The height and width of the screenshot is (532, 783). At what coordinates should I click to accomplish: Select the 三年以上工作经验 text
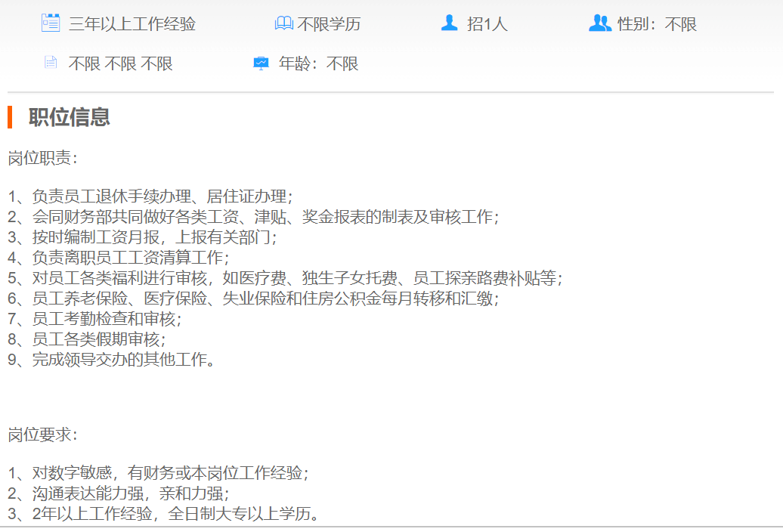(x=132, y=24)
